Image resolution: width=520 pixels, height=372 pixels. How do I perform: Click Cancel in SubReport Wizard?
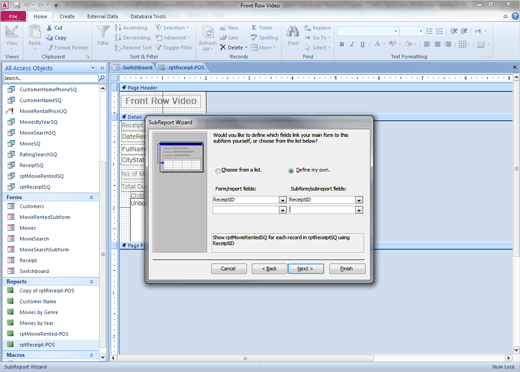[229, 269]
